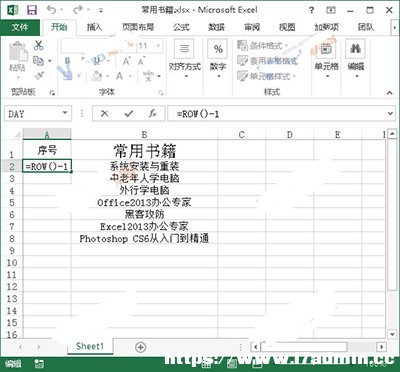Open the Clipboard group dialog launcher
Screen dimensions: 400x372
(52, 93)
